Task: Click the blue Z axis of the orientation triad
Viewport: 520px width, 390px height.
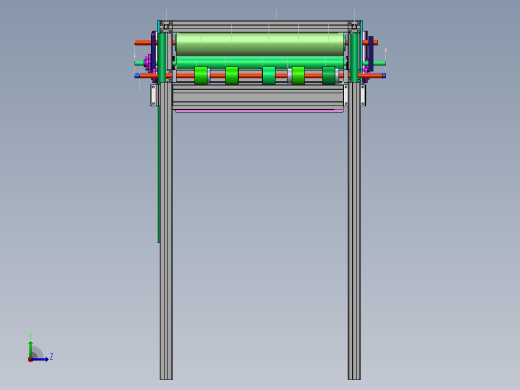Action: click(x=40, y=359)
